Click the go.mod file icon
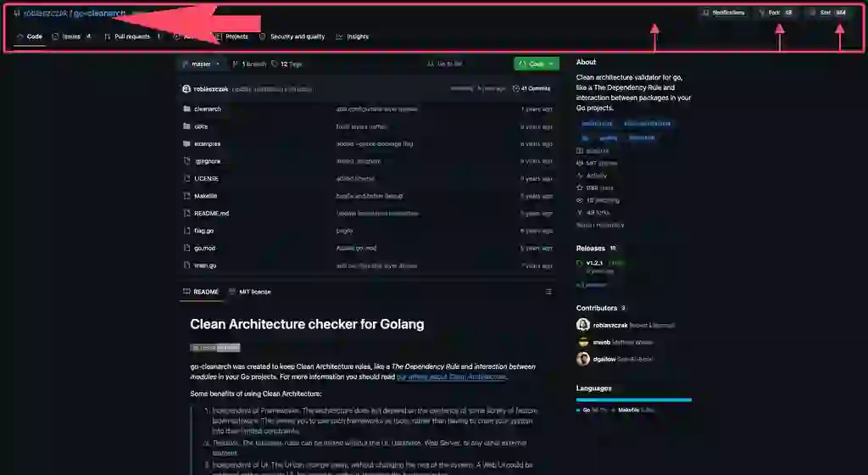Viewport: 868px width, 475px height. 186,248
